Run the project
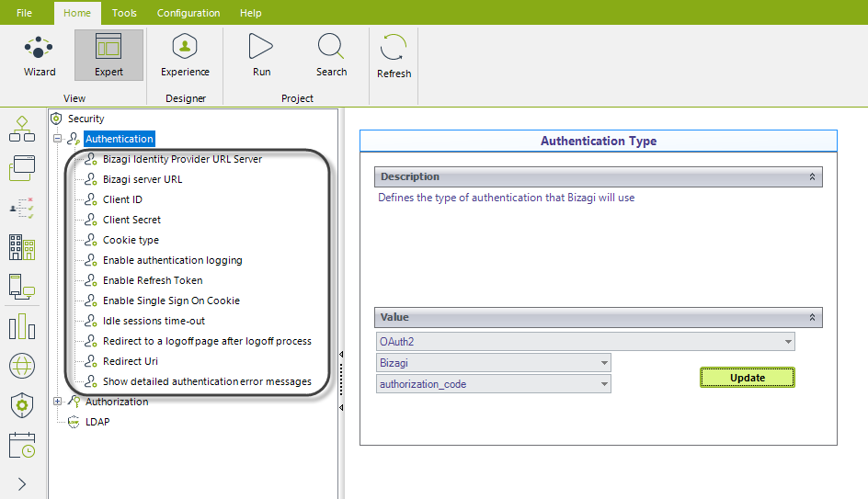The height and width of the screenshot is (499, 868). pos(261,55)
